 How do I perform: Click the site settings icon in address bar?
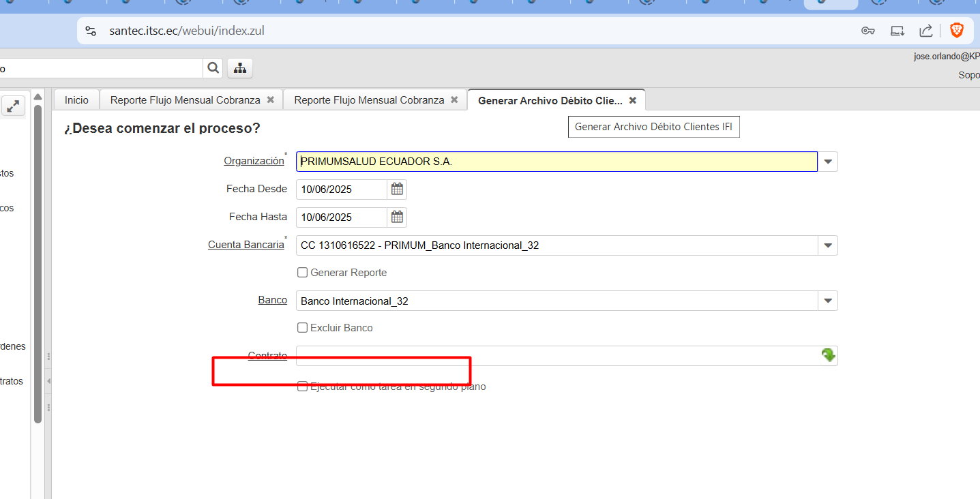(x=91, y=31)
